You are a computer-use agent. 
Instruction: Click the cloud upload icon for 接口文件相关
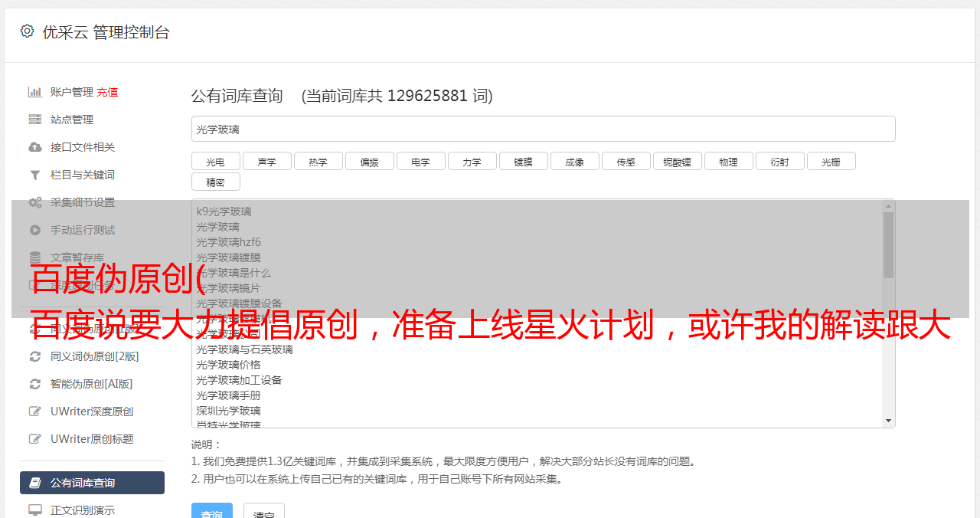coord(35,147)
